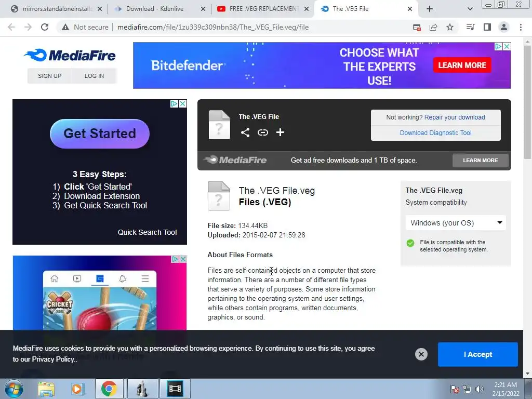Toggle the Chrome side panel icon

tap(487, 27)
